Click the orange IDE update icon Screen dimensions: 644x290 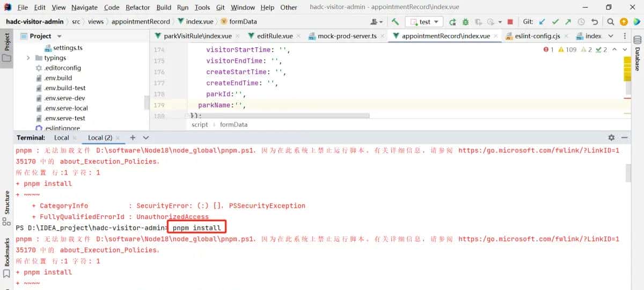click(624, 22)
